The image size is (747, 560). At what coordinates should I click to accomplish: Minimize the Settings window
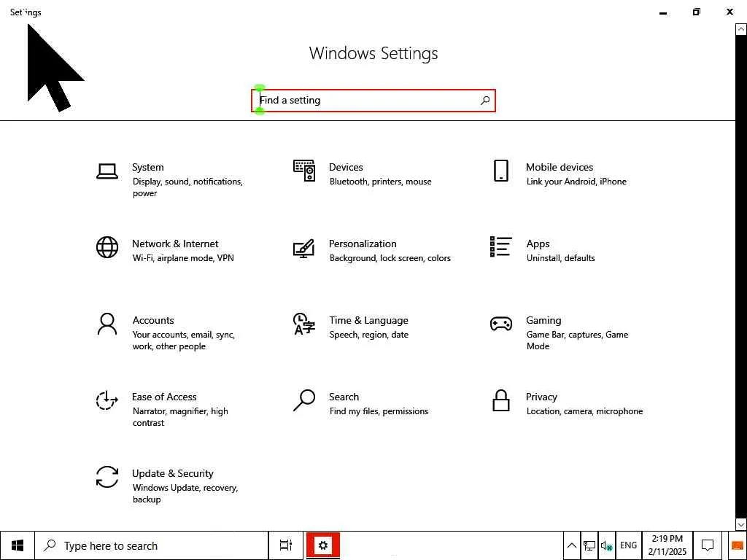[662, 12]
